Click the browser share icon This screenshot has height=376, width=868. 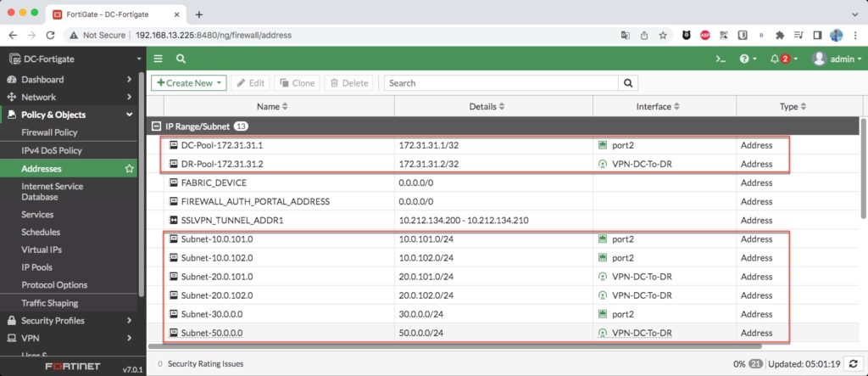tap(644, 35)
